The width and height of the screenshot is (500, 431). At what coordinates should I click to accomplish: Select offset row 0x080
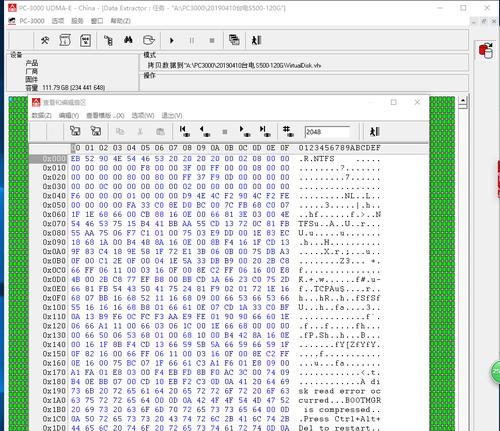54,233
